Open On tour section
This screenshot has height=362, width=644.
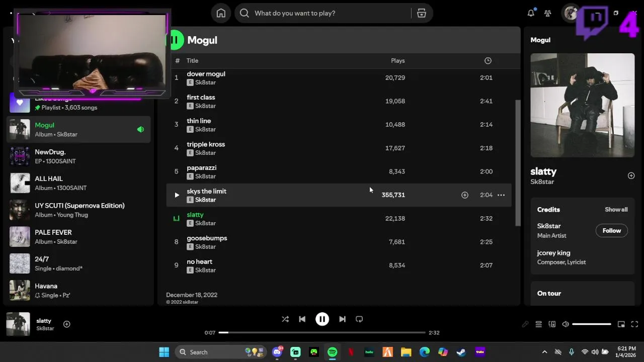(x=549, y=294)
